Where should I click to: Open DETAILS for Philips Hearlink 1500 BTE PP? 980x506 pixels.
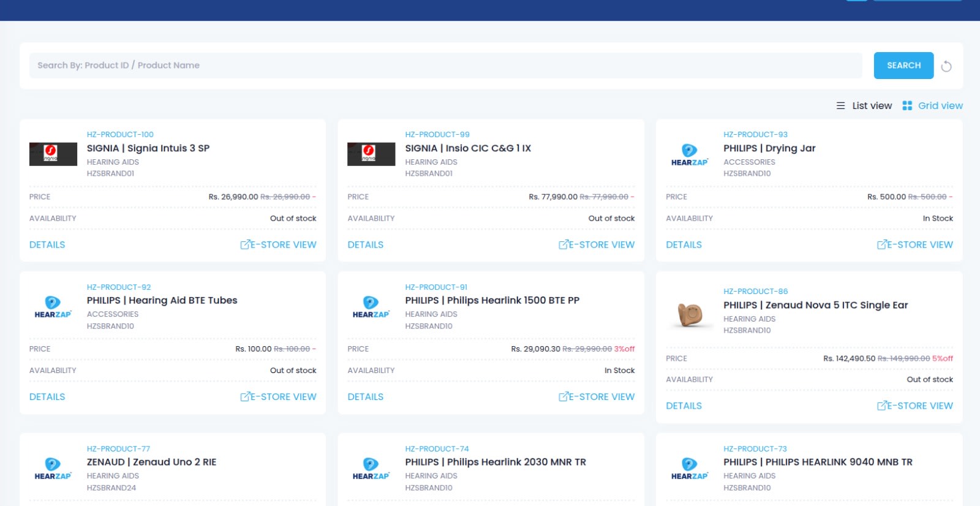pyautogui.click(x=366, y=397)
